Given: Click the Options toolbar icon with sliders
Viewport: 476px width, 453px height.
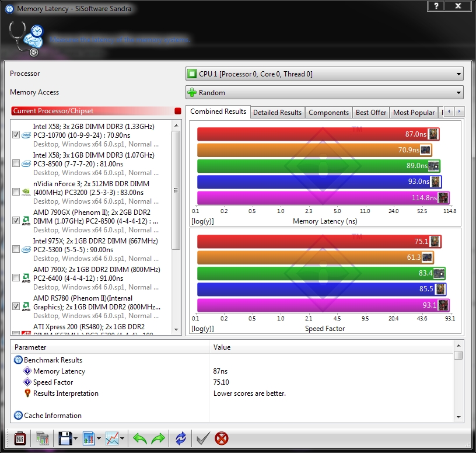Looking at the screenshot, I should pyautogui.click(x=20, y=438).
